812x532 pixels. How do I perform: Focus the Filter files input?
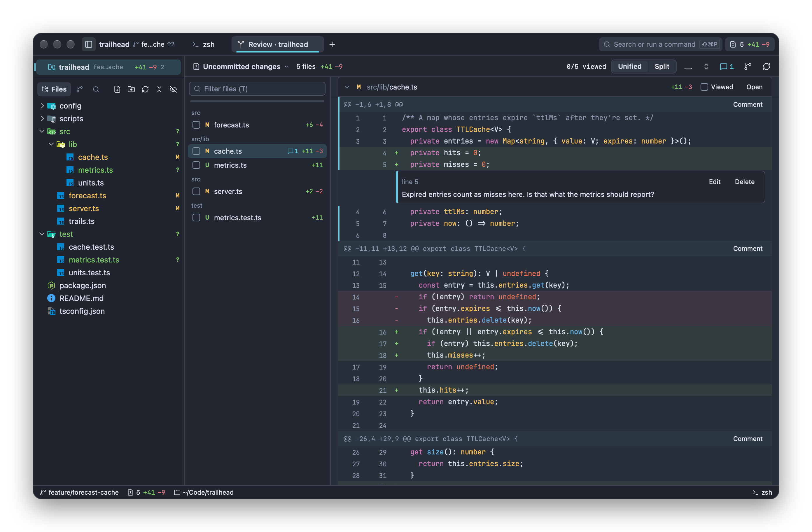257,89
